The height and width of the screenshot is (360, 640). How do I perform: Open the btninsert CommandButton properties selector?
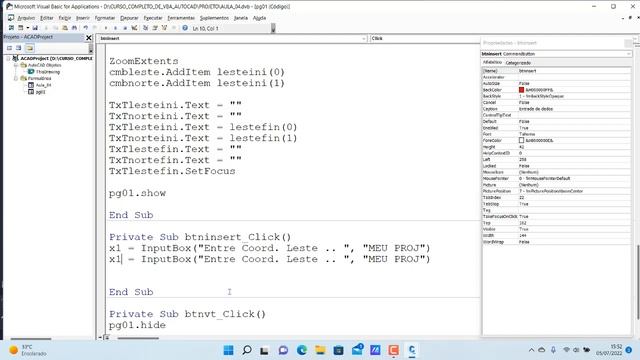tap(556, 54)
